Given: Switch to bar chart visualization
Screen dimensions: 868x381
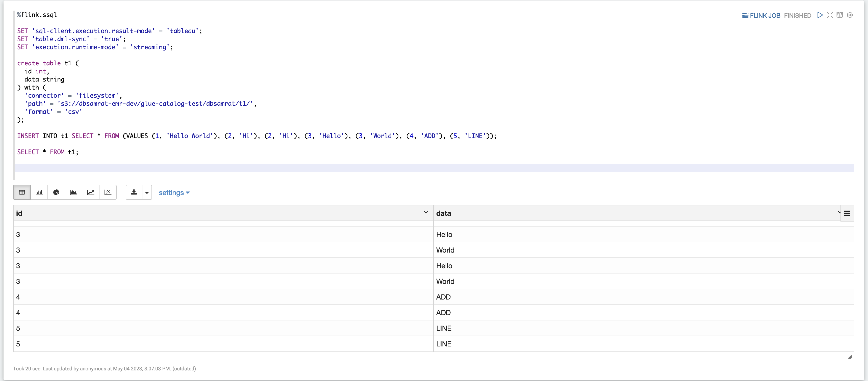Looking at the screenshot, I should [39, 192].
